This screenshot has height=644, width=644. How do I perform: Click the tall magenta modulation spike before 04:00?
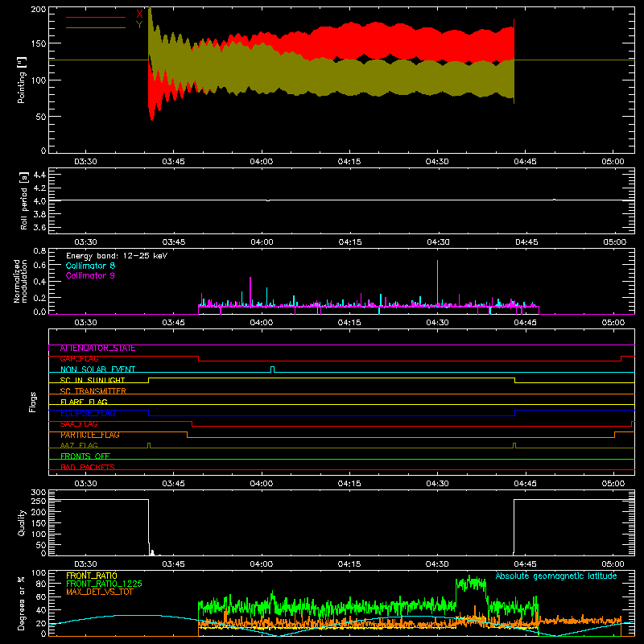pyautogui.click(x=250, y=291)
